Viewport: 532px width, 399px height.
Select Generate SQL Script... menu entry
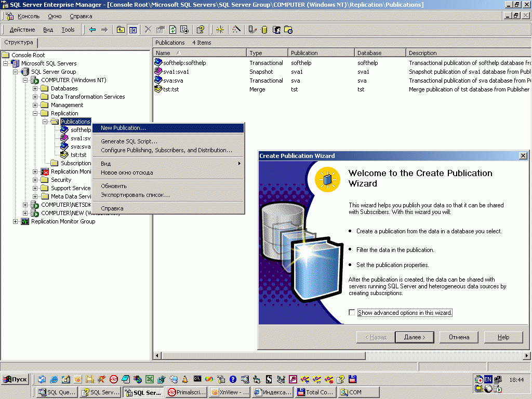(x=168, y=141)
